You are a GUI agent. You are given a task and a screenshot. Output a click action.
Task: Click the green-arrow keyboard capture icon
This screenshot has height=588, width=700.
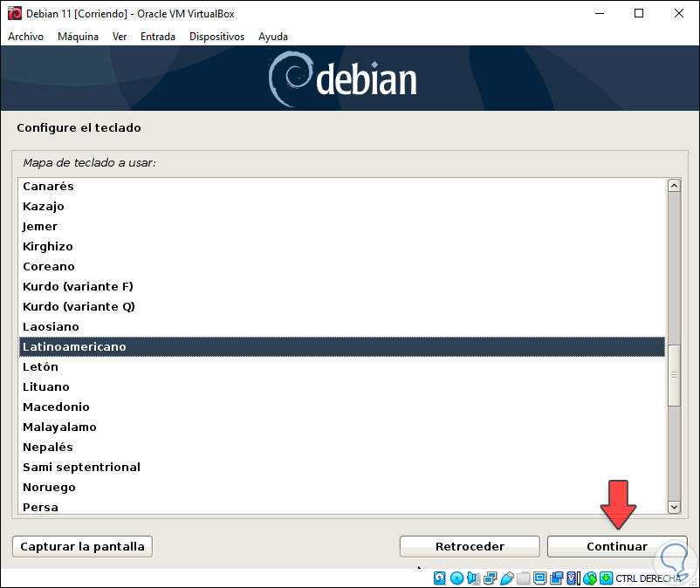607,578
